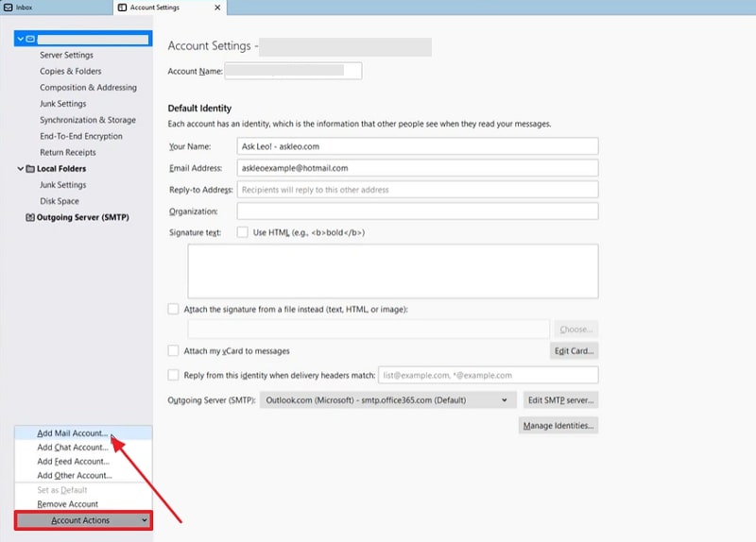This screenshot has width=756, height=542.
Task: Click the Outgoing Server (SMTP) icon
Action: tap(30, 217)
